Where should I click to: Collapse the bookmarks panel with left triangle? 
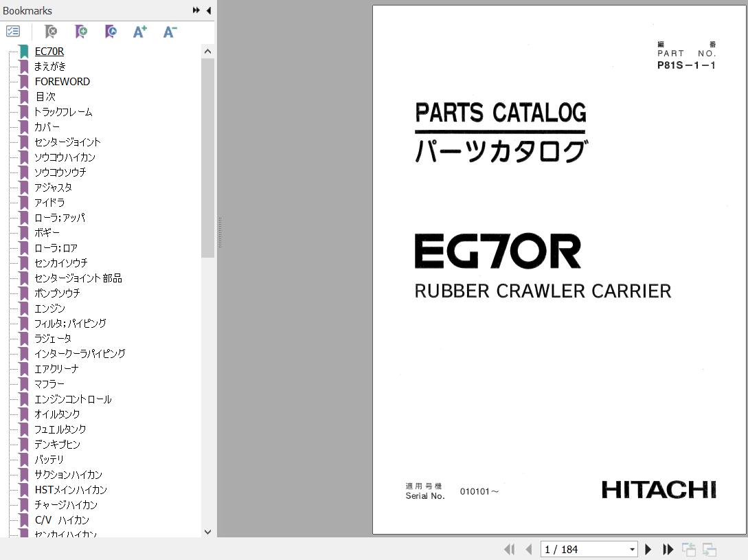point(209,10)
